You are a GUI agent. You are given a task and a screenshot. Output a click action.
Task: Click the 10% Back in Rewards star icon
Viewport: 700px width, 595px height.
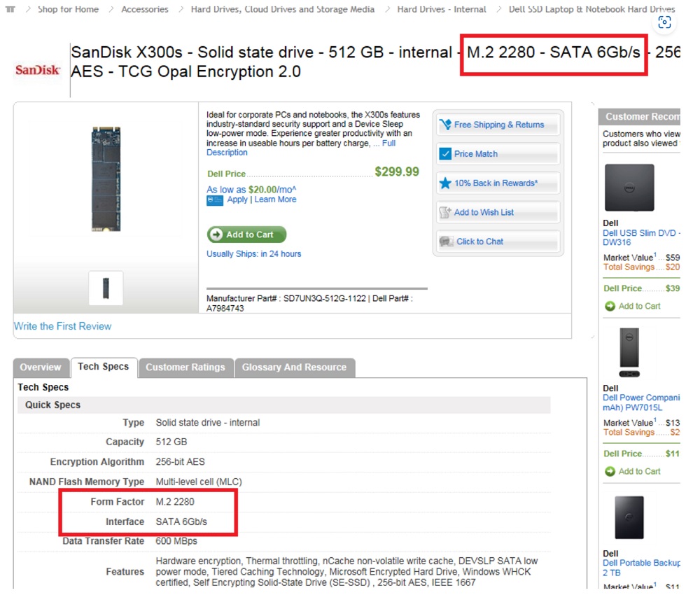445,183
